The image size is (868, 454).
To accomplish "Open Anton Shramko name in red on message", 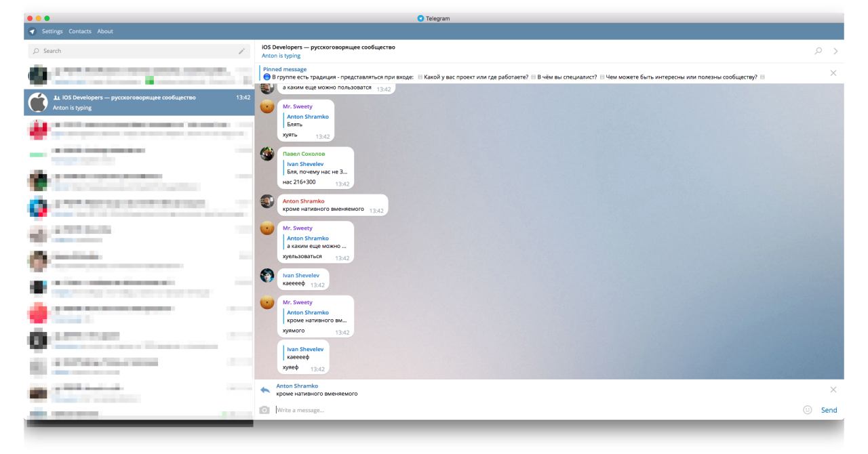I will 303,201.
